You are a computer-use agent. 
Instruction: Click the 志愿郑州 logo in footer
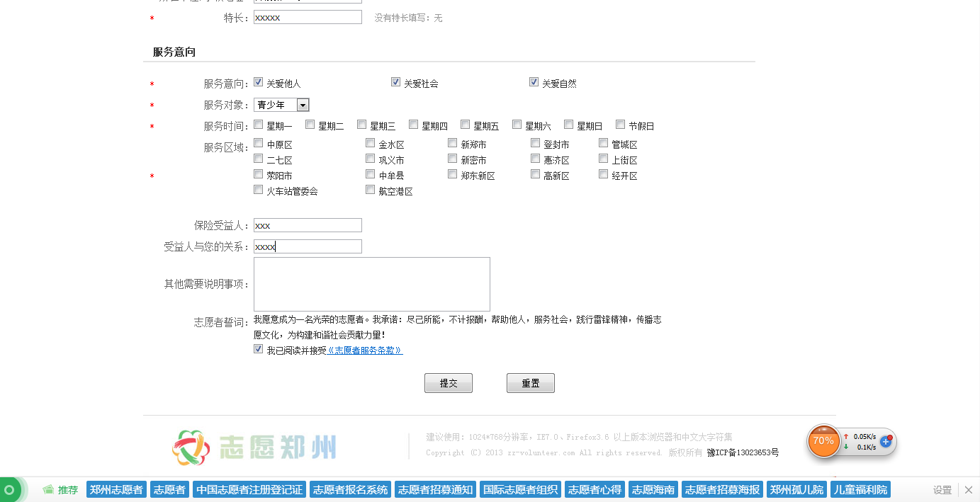pos(254,447)
